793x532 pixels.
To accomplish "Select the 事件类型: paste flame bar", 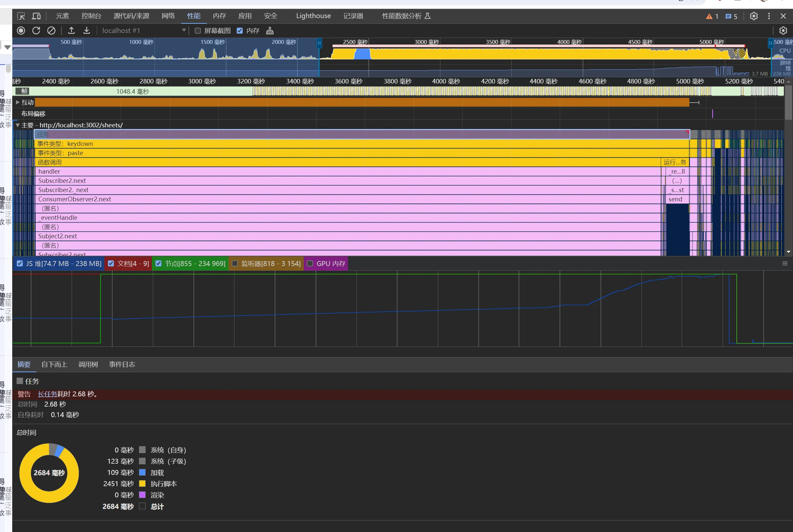I will (x=339, y=153).
